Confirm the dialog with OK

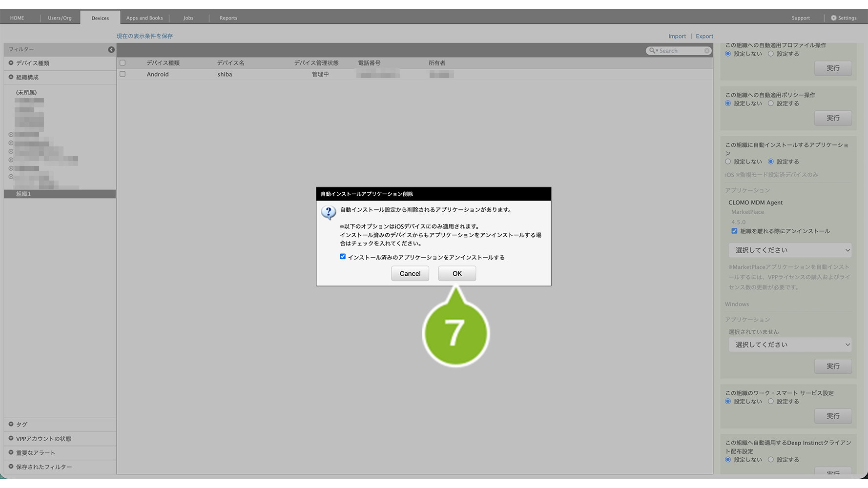tap(456, 273)
